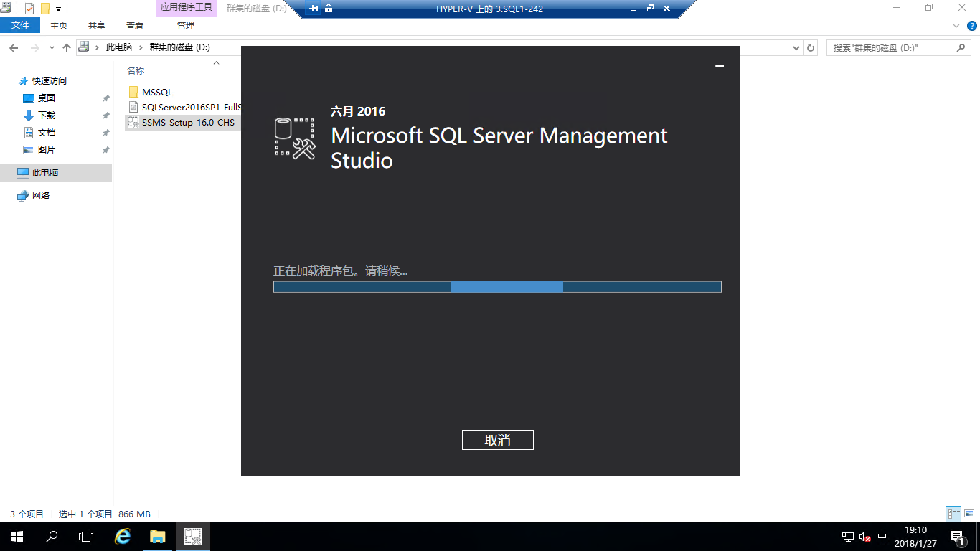980x551 pixels.
Task: Pin the Hyper-V connection bar
Action: 314,9
